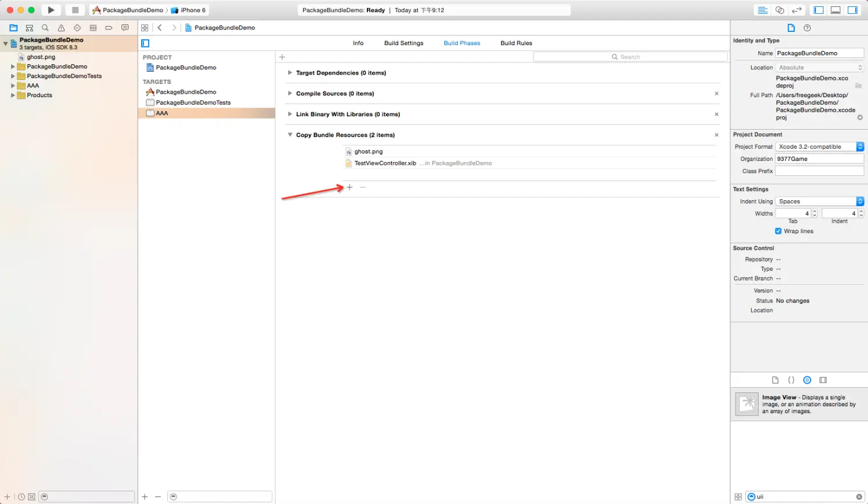Delete the Copy Bundle Resources phase

point(716,135)
